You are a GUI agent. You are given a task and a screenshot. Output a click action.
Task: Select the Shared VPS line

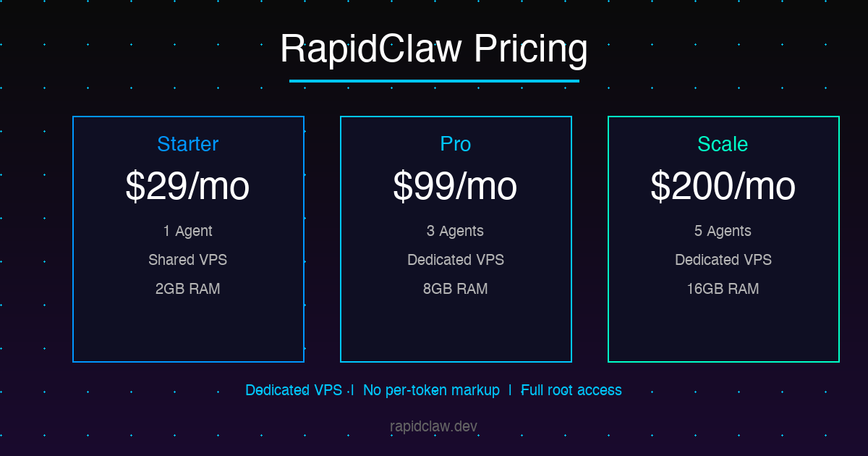188,260
